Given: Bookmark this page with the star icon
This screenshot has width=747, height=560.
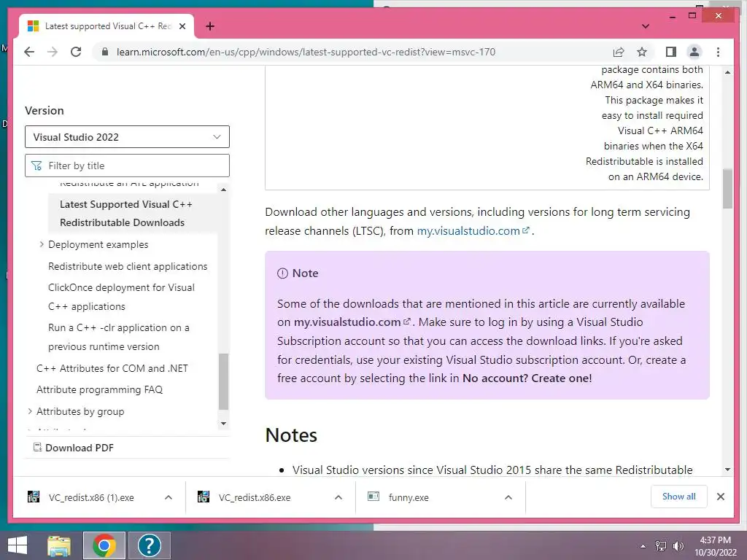Looking at the screenshot, I should [x=642, y=52].
